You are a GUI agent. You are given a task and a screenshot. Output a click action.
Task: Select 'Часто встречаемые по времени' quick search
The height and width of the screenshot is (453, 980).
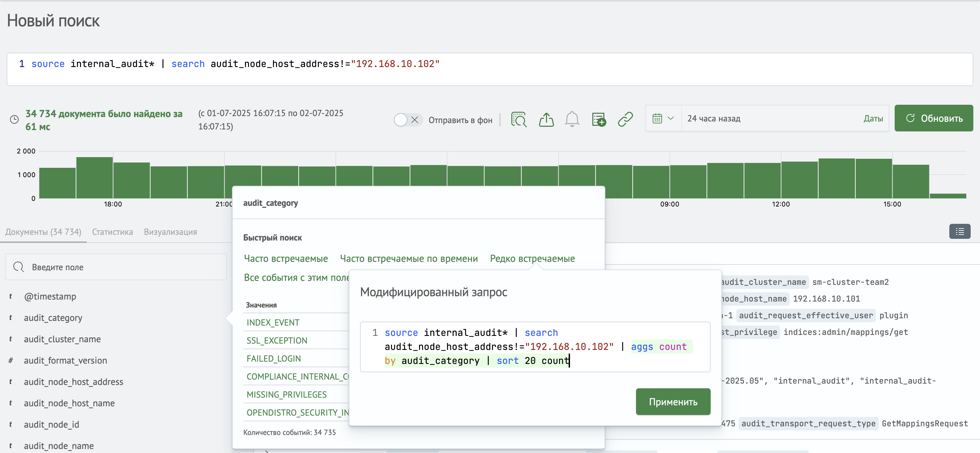pos(409,259)
